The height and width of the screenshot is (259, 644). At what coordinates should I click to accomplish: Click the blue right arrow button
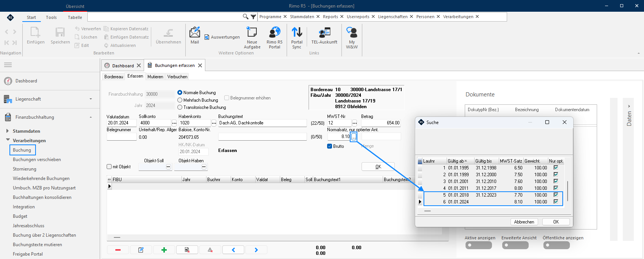tap(256, 250)
